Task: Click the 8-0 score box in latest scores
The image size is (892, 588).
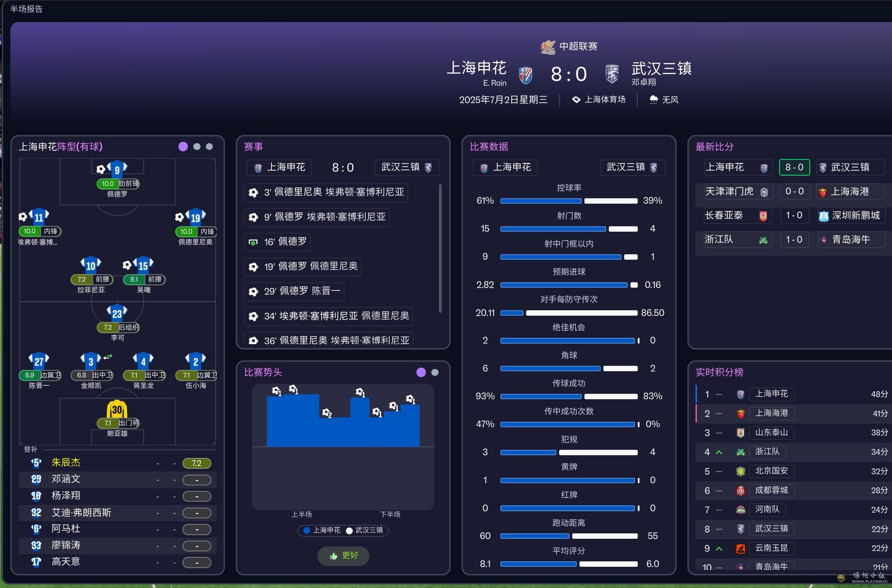Action: [794, 167]
